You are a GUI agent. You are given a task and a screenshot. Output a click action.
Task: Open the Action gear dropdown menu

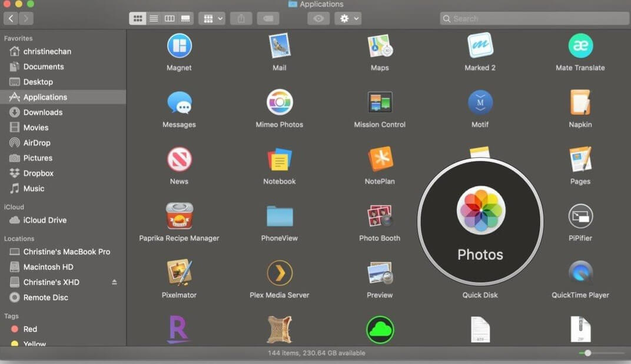click(x=348, y=18)
